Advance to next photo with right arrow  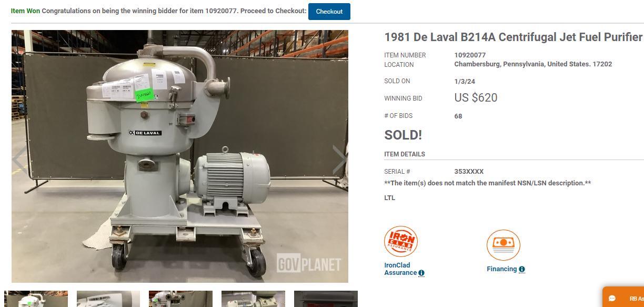pyautogui.click(x=340, y=160)
